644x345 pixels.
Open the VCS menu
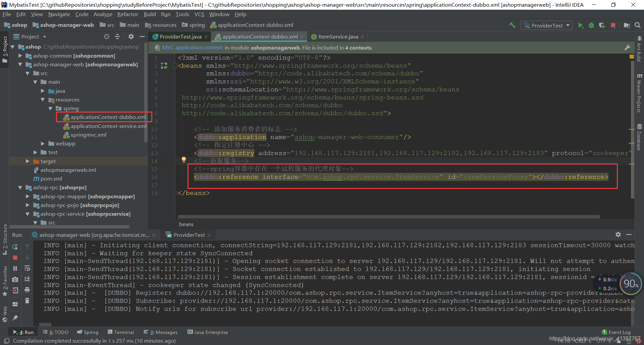coord(199,14)
